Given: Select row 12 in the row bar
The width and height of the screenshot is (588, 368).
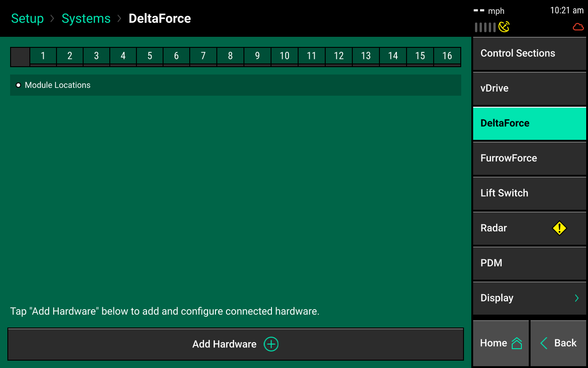Looking at the screenshot, I should coord(339,56).
